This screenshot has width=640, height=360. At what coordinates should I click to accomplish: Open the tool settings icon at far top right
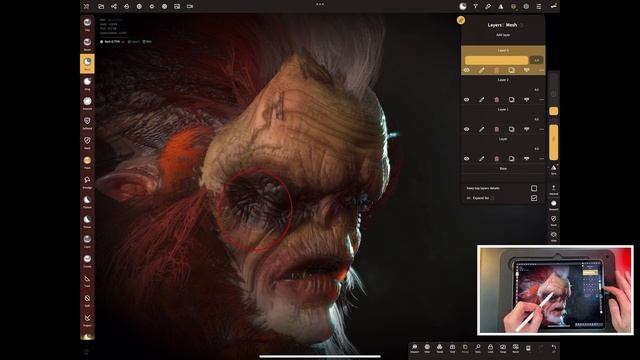click(553, 6)
